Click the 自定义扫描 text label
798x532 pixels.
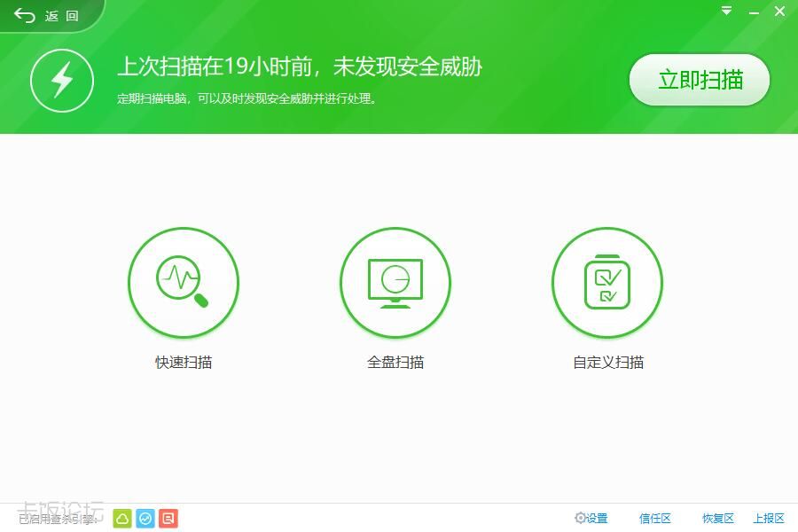[x=608, y=363]
